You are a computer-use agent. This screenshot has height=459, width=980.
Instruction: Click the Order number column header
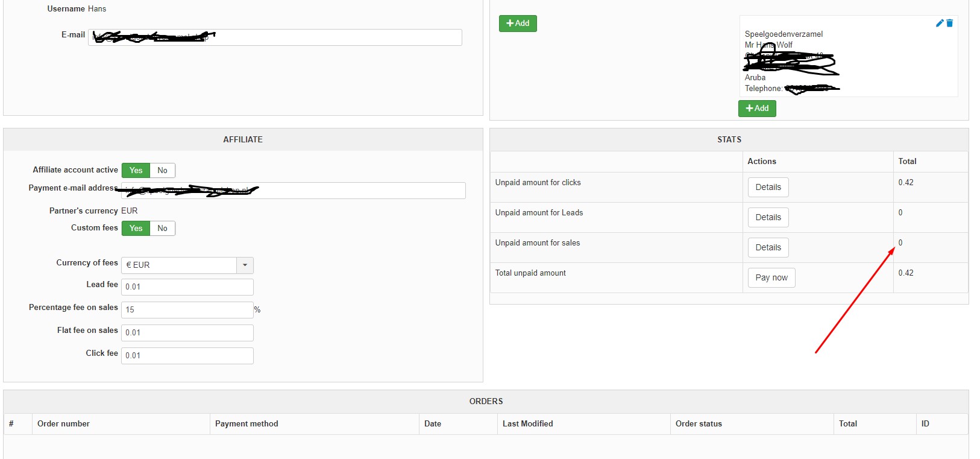pyautogui.click(x=63, y=424)
